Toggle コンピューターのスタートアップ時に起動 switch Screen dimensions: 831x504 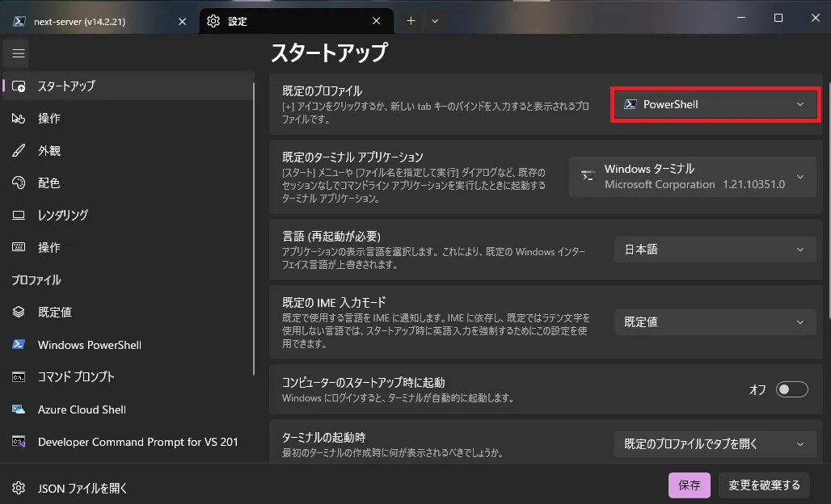point(791,389)
